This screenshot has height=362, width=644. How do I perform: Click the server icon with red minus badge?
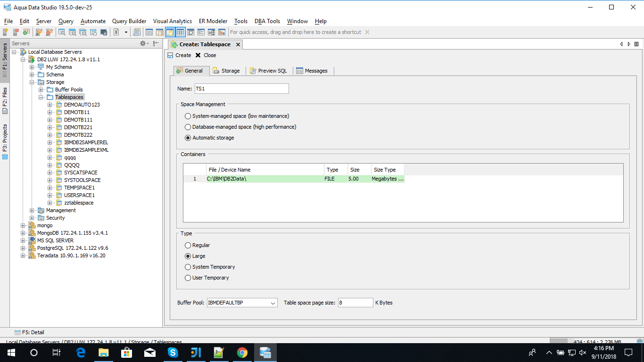point(16,32)
